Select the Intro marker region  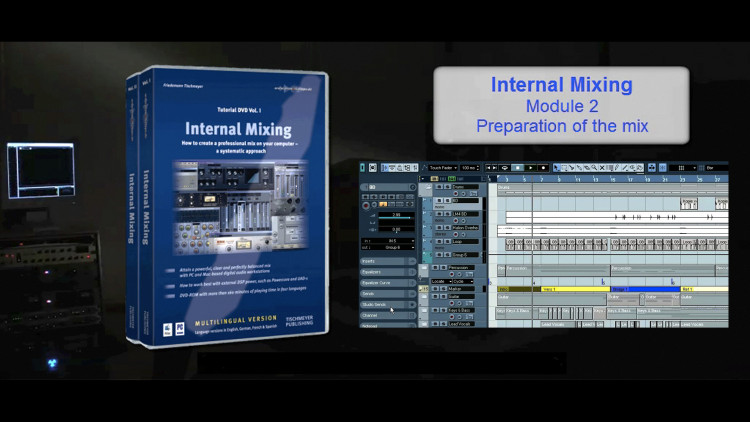coord(519,289)
